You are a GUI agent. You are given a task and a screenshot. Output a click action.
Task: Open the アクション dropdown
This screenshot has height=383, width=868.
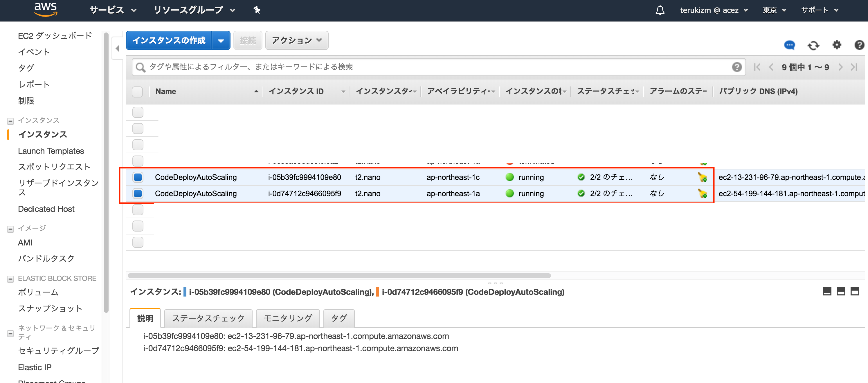(296, 40)
